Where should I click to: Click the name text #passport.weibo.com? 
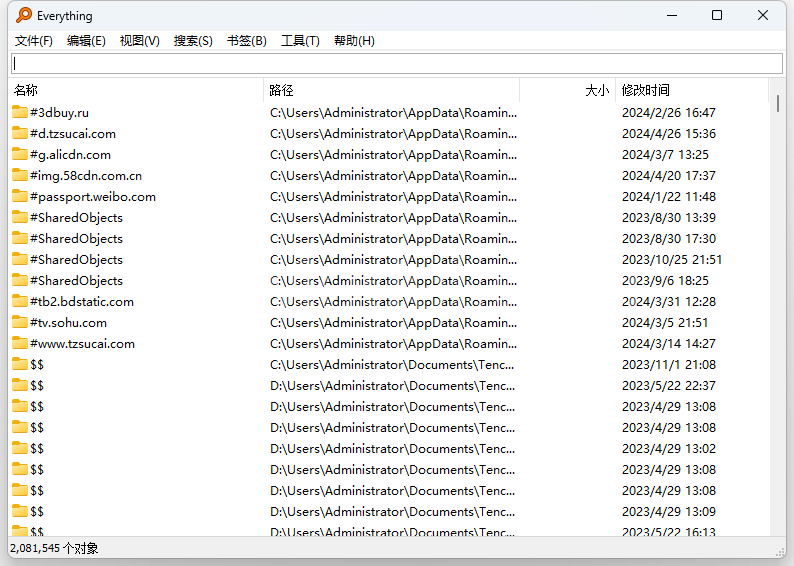coord(93,196)
